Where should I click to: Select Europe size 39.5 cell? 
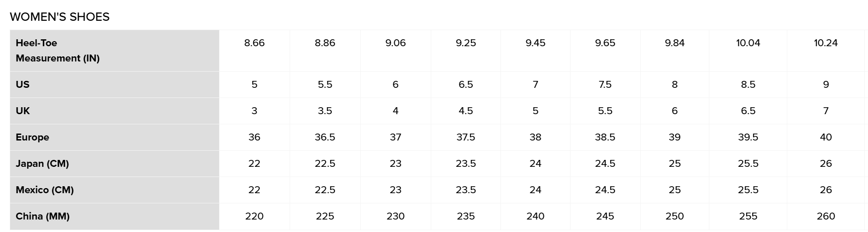click(748, 137)
